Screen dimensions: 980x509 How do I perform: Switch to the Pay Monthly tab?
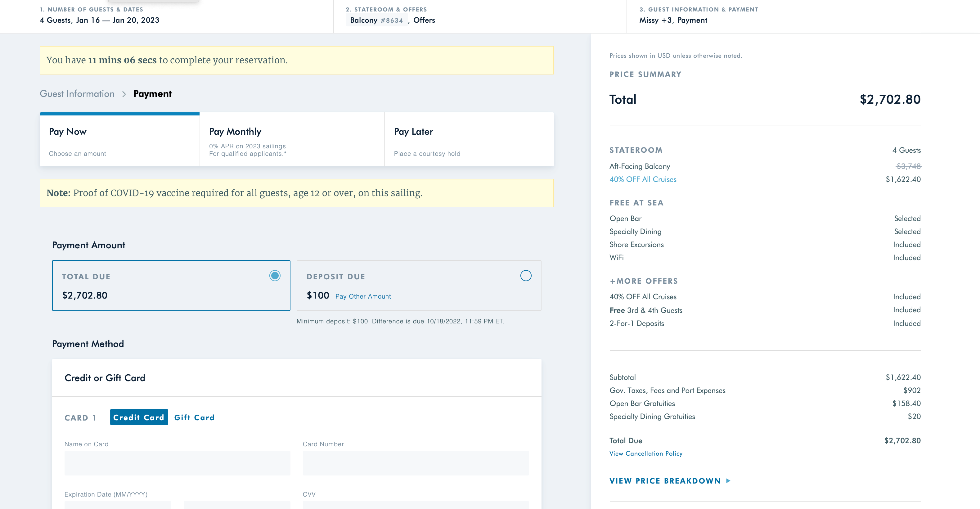click(292, 140)
